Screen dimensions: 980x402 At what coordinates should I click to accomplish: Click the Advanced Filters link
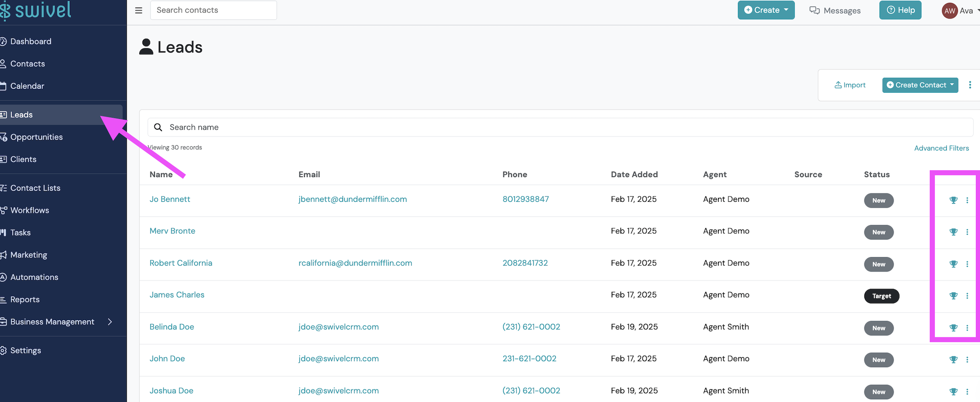(x=941, y=148)
